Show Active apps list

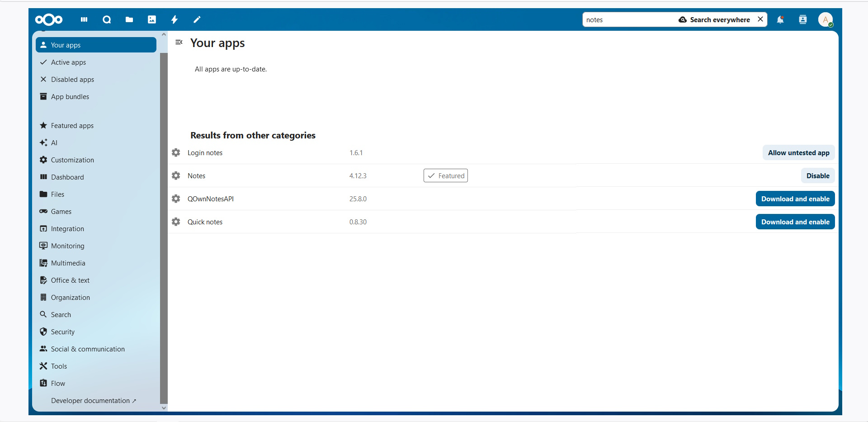coord(96,62)
